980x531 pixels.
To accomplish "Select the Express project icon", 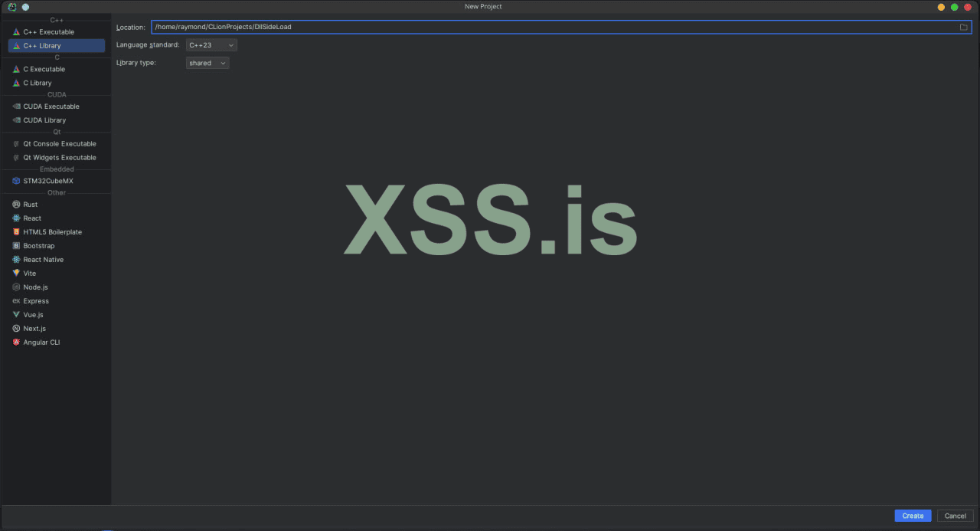I will pyautogui.click(x=16, y=301).
